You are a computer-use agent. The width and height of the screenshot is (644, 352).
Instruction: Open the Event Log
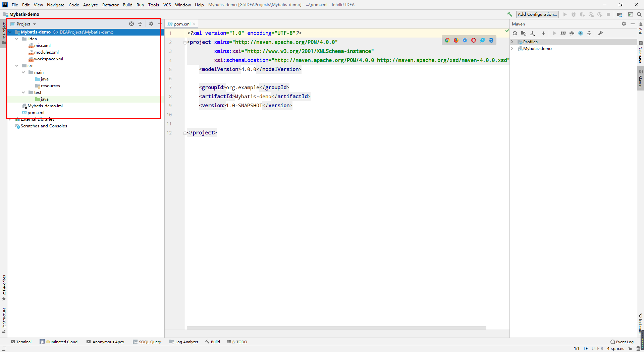622,342
